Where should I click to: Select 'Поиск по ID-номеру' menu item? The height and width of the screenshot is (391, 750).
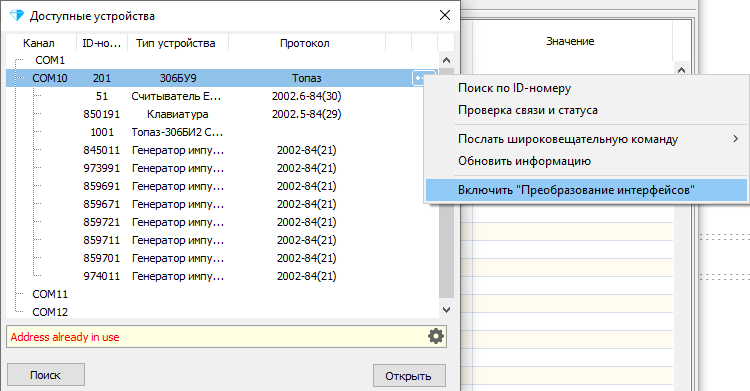pos(515,88)
